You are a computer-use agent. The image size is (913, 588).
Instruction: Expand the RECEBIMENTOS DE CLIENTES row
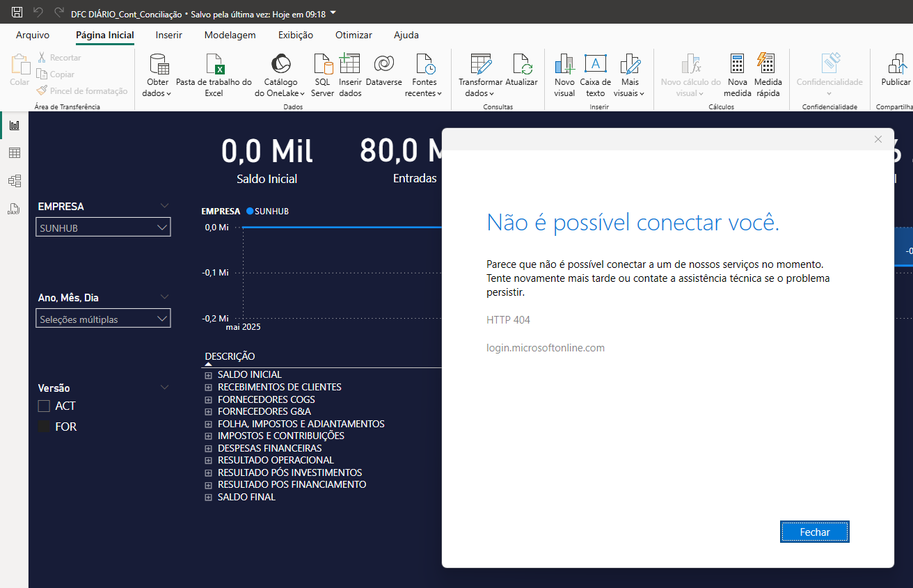208,388
